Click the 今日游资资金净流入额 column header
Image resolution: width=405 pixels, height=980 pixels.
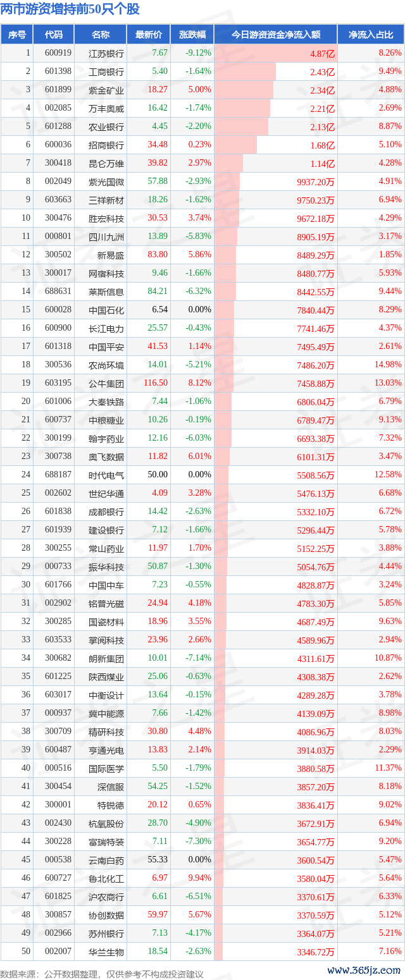pyautogui.click(x=275, y=35)
